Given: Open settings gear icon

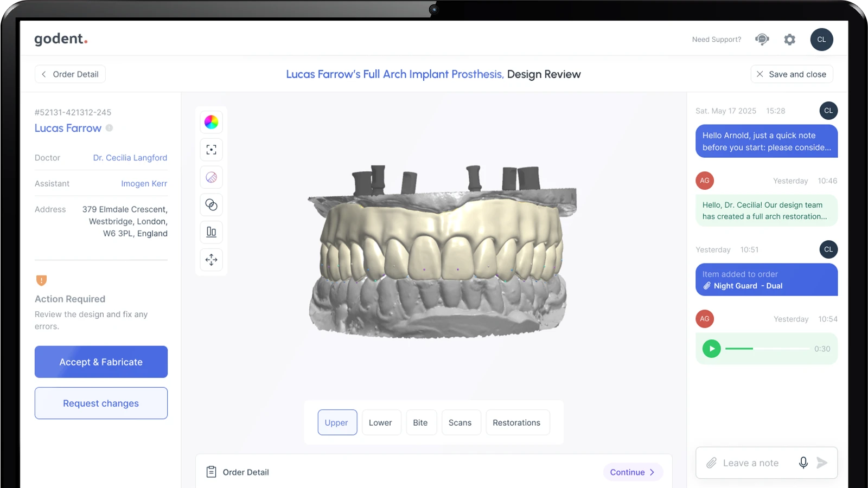Looking at the screenshot, I should click(x=790, y=40).
